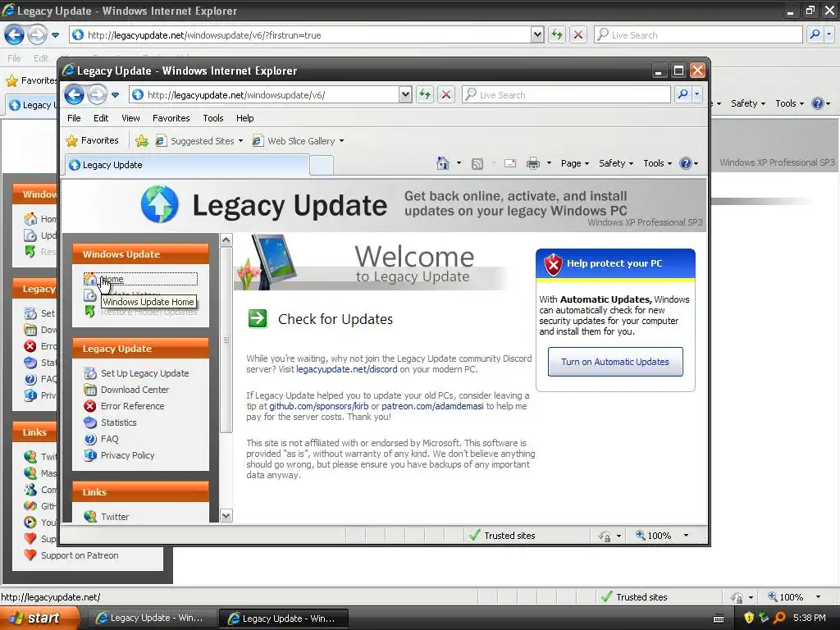Open Page dropdown menu in front window
Screen dimensions: 840x630
coord(575,163)
